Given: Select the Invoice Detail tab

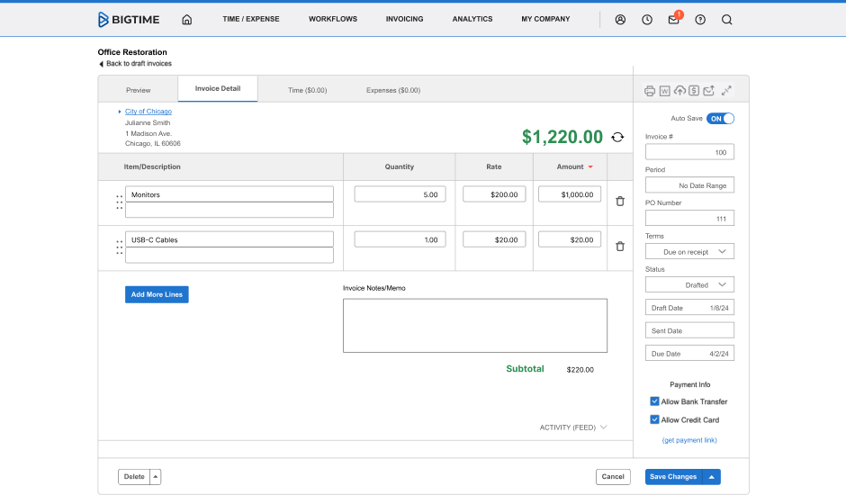Looking at the screenshot, I should click(x=218, y=88).
